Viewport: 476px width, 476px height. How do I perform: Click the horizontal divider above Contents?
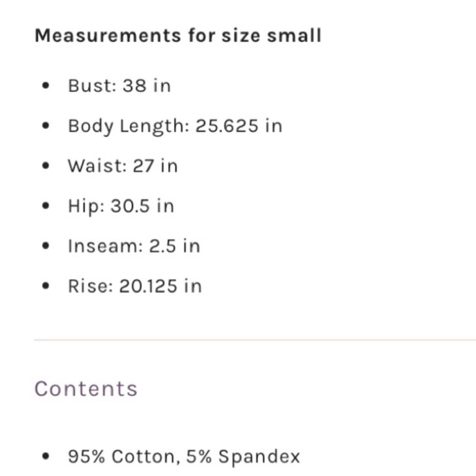255,340
